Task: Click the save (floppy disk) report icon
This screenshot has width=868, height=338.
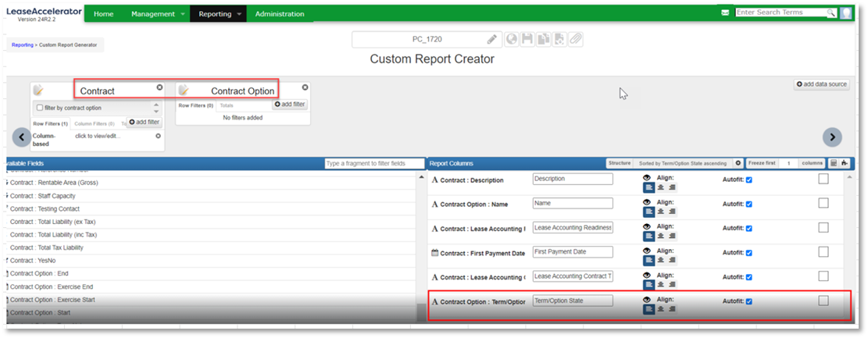Action: pyautogui.click(x=527, y=39)
